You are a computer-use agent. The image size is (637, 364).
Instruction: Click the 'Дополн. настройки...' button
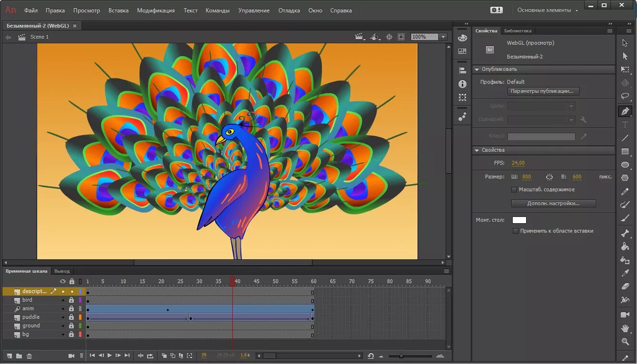[553, 204]
